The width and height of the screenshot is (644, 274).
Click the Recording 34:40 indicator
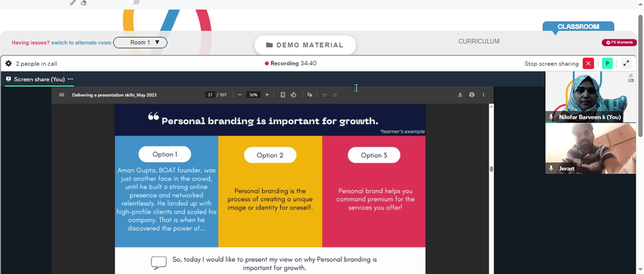click(291, 63)
